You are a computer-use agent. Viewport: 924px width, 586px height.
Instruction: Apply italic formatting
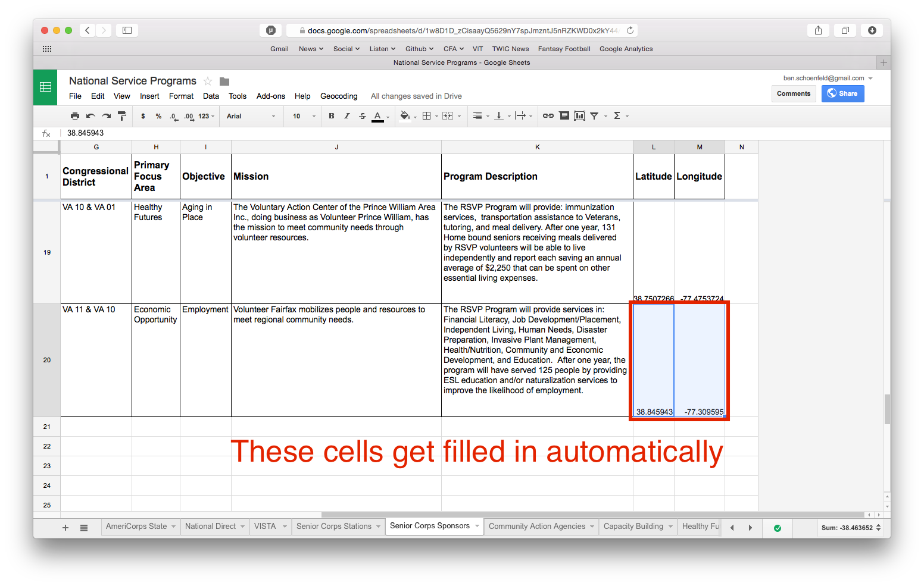tap(347, 116)
